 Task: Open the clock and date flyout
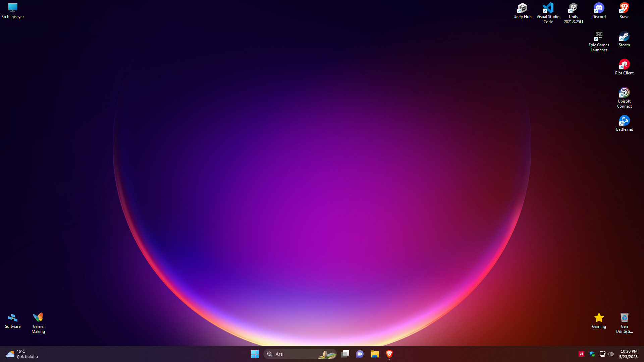[x=628, y=354]
